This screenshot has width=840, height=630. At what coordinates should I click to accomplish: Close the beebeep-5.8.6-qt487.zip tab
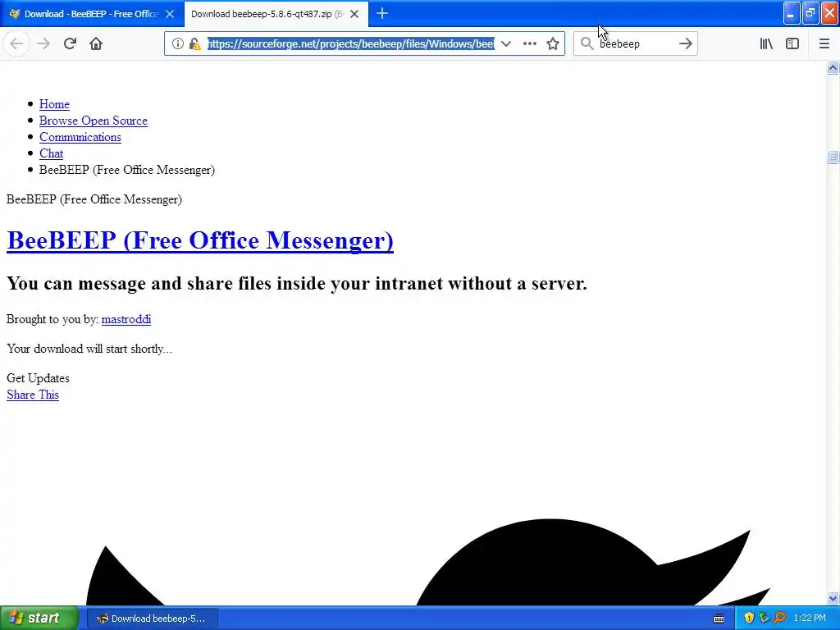click(354, 14)
